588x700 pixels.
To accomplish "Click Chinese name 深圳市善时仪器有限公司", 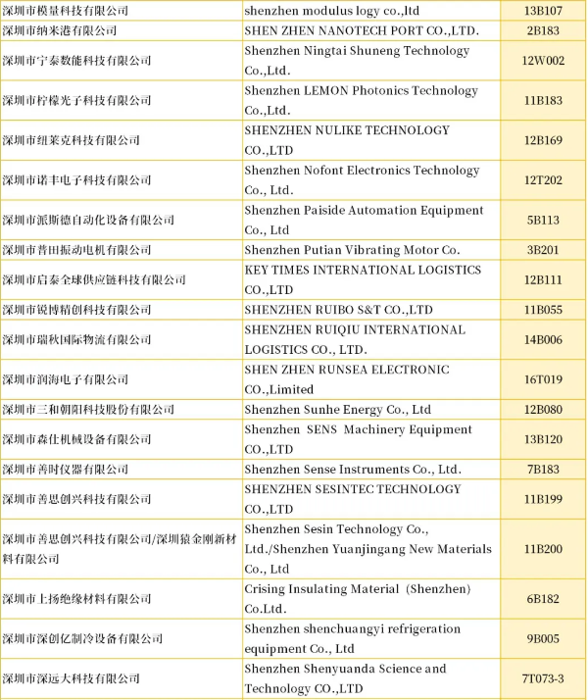I will tap(65, 470).
